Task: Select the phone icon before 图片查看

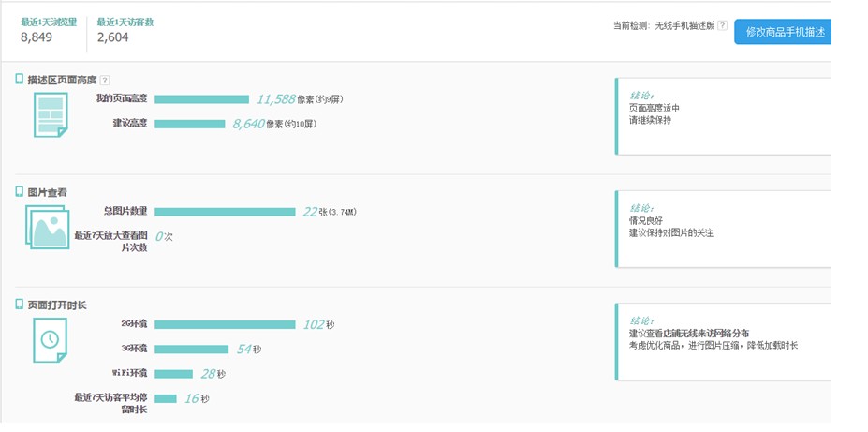Action: tap(20, 191)
